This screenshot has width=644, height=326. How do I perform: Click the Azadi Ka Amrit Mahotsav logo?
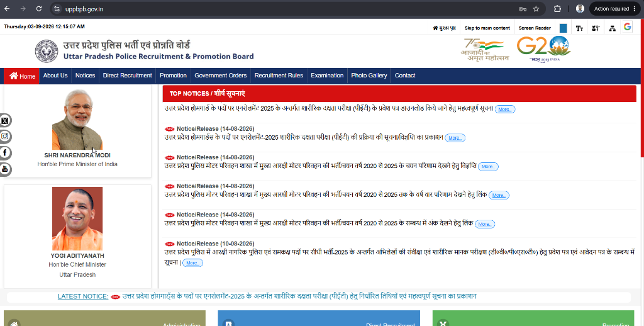point(484,50)
